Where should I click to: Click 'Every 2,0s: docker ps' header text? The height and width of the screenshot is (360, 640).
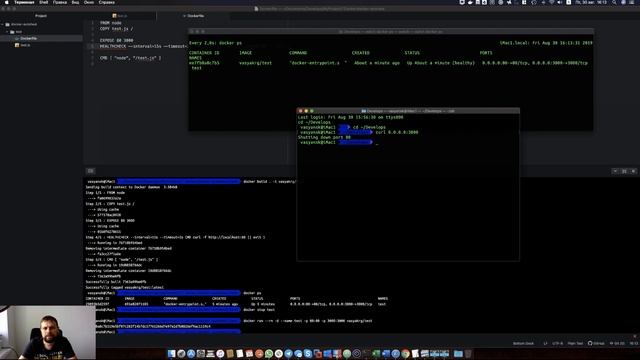point(215,43)
